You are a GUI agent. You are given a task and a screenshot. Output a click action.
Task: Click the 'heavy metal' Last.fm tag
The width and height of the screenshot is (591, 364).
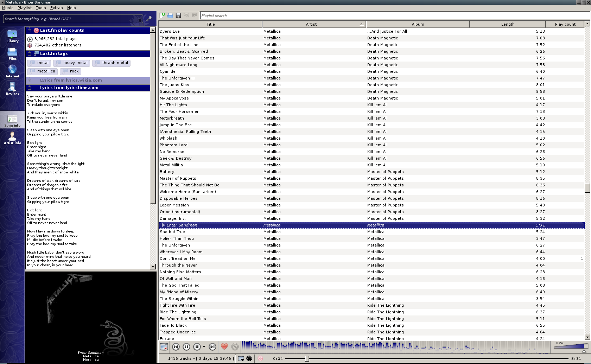point(72,63)
